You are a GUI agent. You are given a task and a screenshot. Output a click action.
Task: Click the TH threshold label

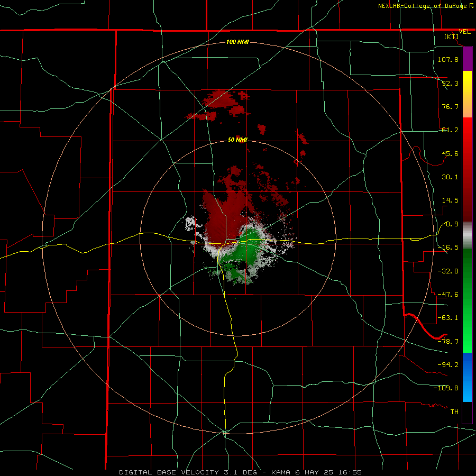tap(454, 411)
